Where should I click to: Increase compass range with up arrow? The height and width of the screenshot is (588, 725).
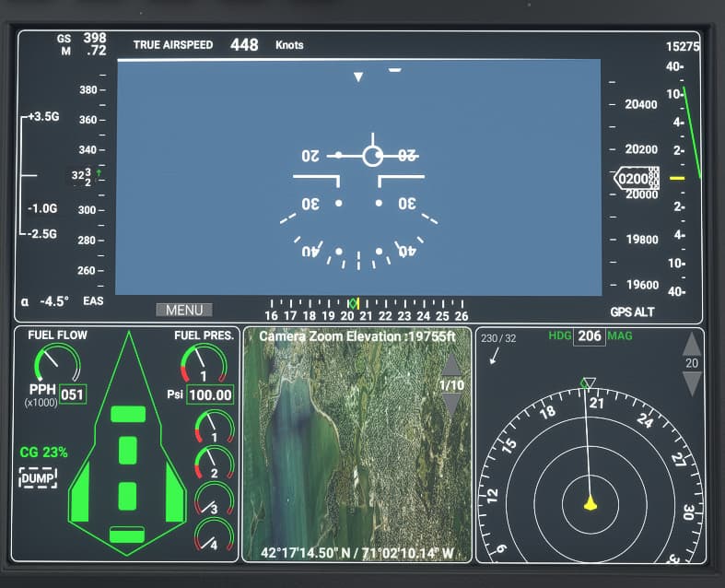click(691, 345)
